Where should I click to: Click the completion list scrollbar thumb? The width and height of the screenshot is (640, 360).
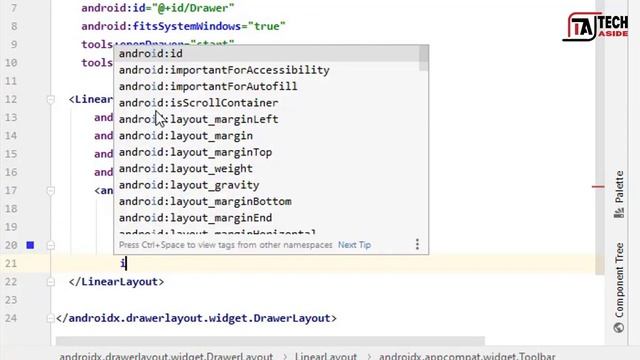coord(424,58)
